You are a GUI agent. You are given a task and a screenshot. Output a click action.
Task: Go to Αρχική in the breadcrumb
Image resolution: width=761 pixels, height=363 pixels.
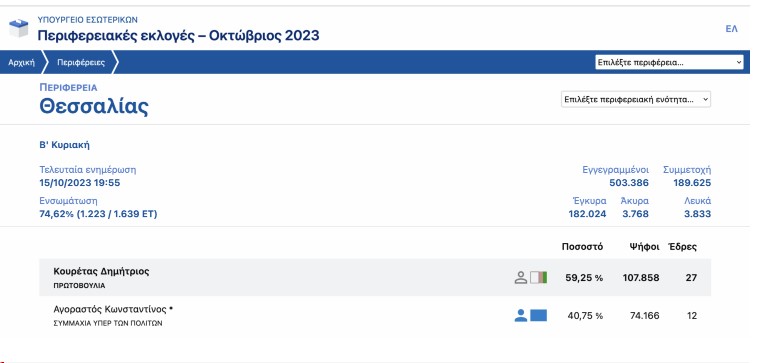pyautogui.click(x=21, y=63)
